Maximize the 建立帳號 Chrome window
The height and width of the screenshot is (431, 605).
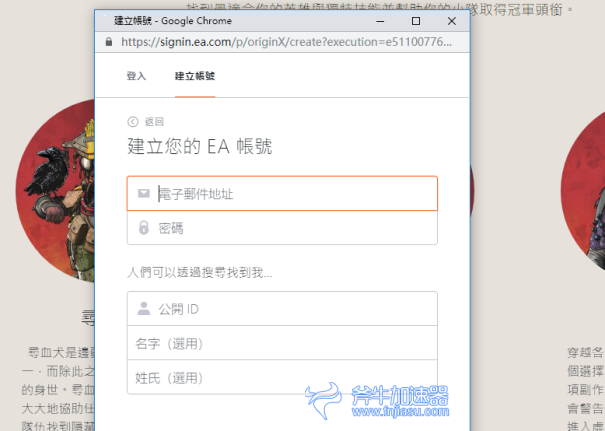[x=416, y=21]
